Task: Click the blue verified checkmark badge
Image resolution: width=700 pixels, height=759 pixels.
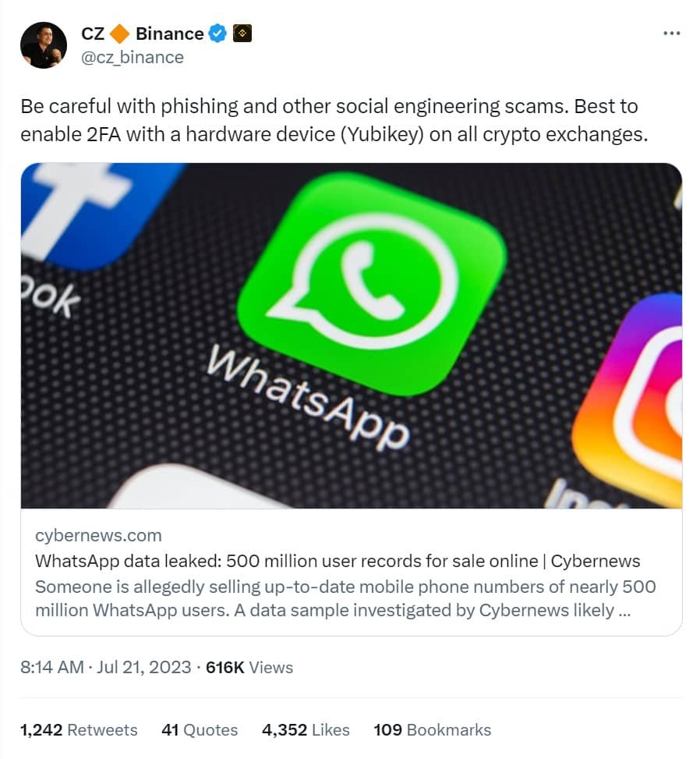Action: (218, 34)
